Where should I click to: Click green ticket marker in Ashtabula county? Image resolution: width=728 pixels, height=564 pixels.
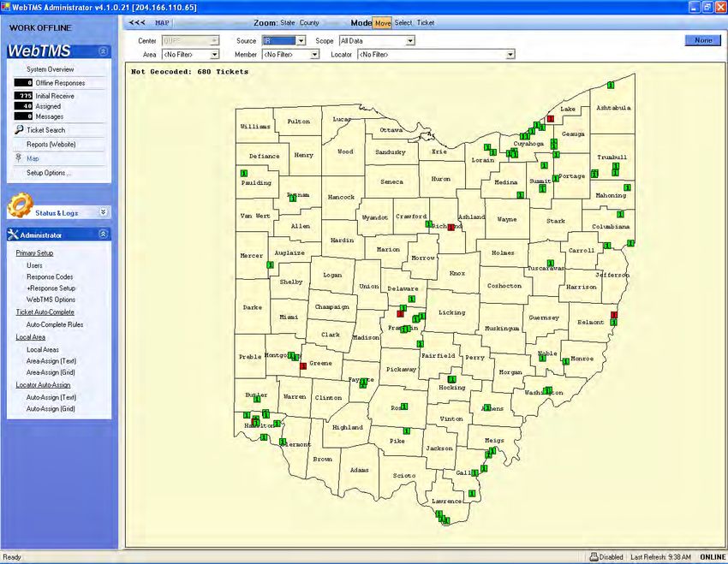tap(611, 85)
